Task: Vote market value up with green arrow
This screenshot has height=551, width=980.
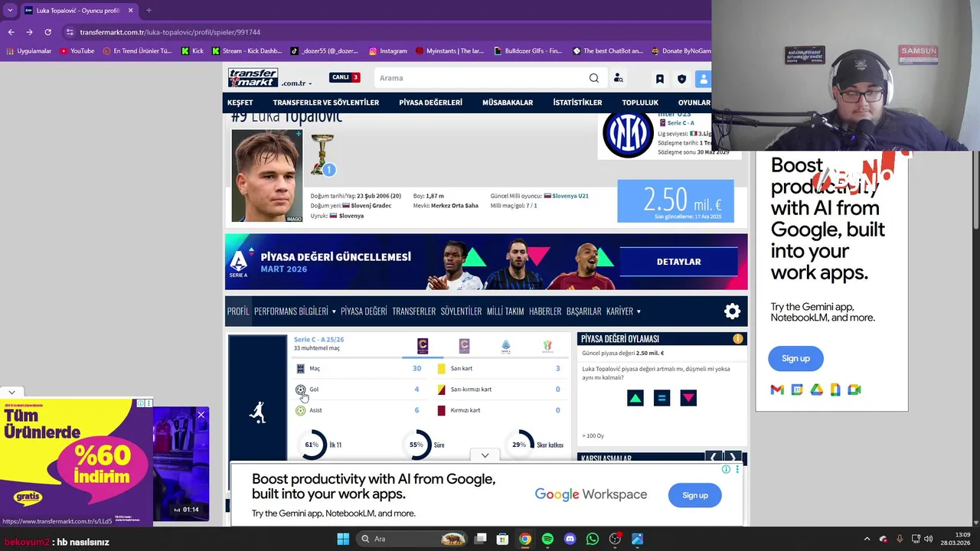Action: (x=635, y=398)
